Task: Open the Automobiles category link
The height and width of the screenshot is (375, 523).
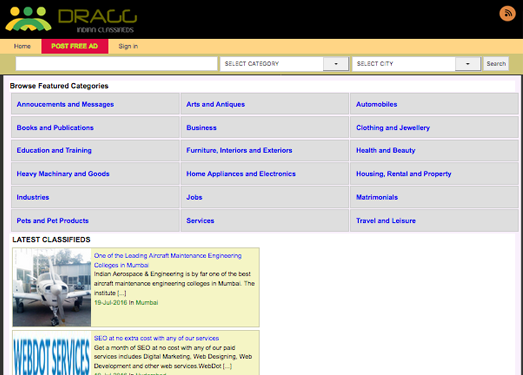Action: [x=377, y=104]
